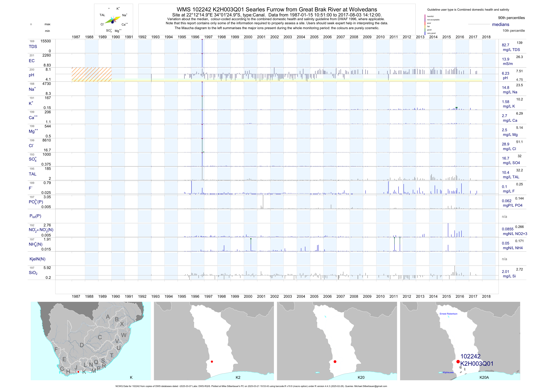Click the tall PO4 spike in 2001

click(263, 202)
